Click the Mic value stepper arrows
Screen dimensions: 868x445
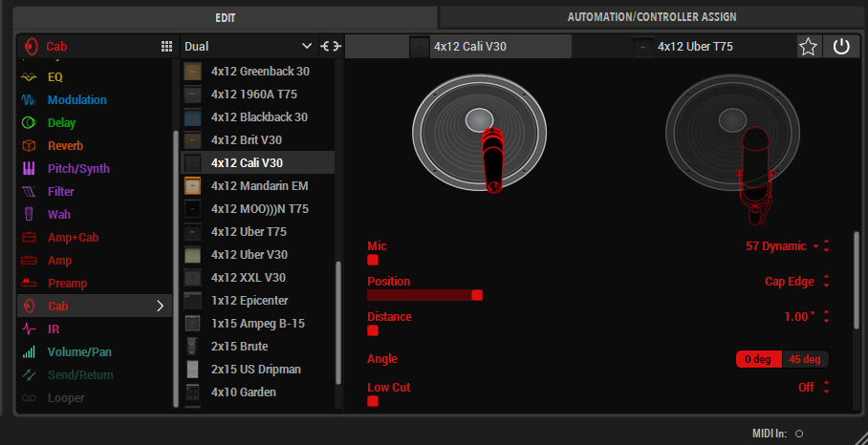tap(827, 246)
